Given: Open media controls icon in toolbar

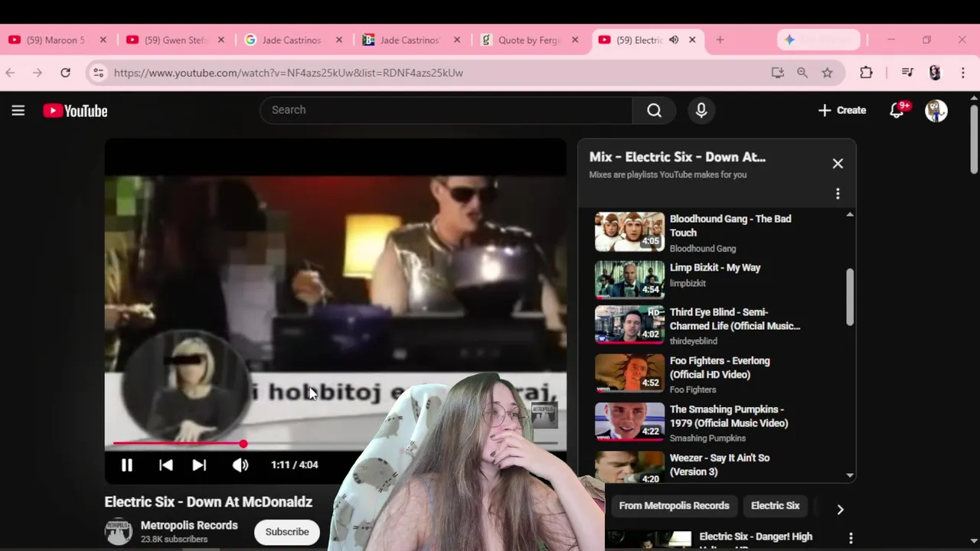Looking at the screenshot, I should pyautogui.click(x=907, y=73).
